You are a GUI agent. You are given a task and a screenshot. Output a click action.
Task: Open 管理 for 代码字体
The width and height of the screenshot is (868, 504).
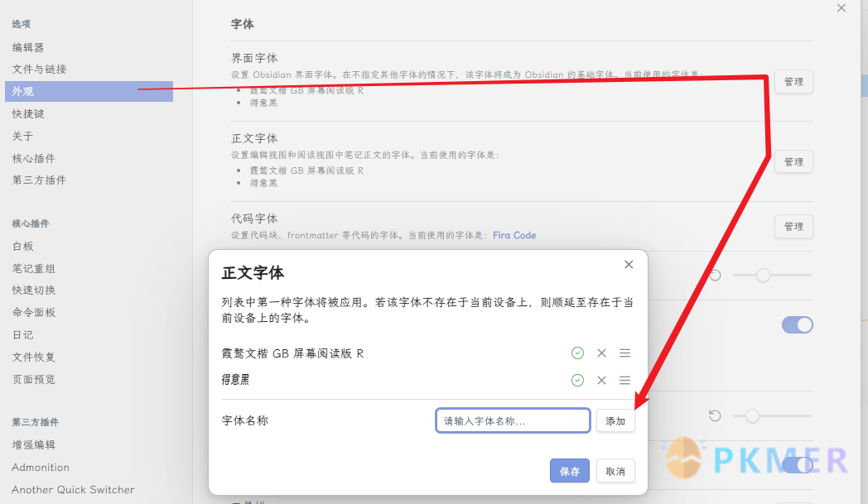793,226
